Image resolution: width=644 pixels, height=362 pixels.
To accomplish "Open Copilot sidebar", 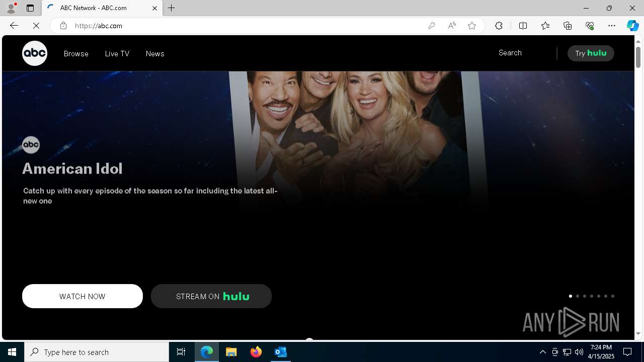I will pos(633,26).
